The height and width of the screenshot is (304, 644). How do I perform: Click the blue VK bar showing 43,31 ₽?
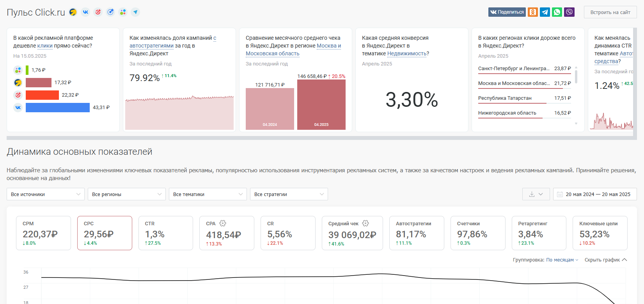(x=58, y=108)
